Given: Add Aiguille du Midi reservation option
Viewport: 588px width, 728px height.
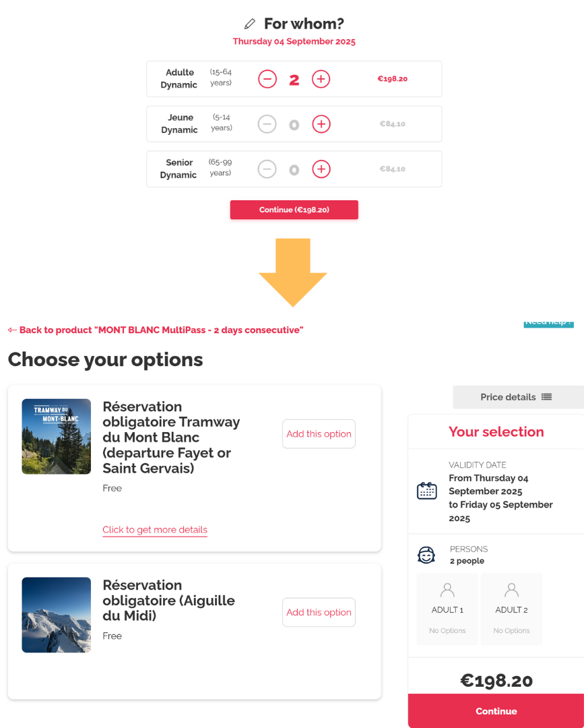Looking at the screenshot, I should point(319,612).
